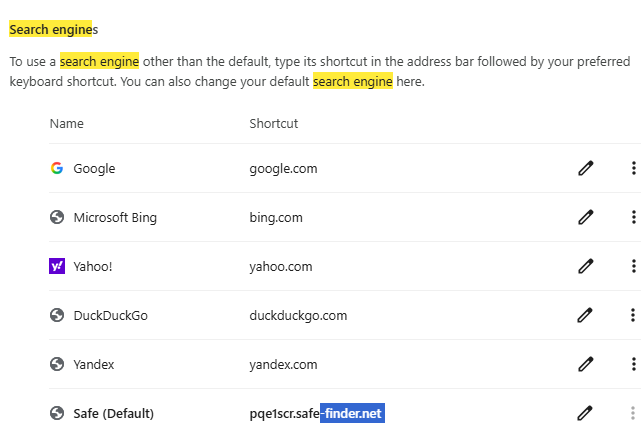
Task: Open more actions menu for Yandex
Action: pos(633,364)
